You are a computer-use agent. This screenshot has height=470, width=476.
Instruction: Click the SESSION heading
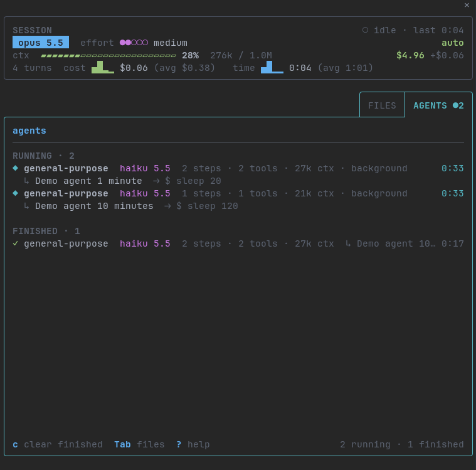point(32,30)
